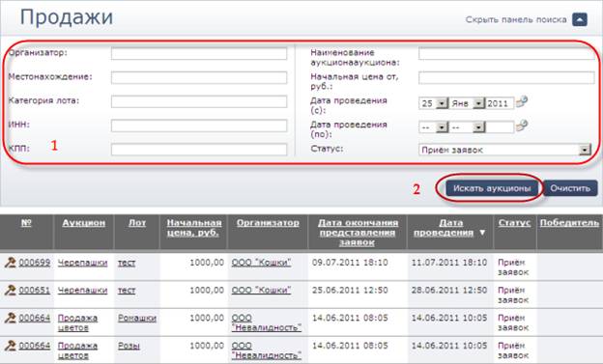Open ООО "Кошки" organizer in row 000651
Screen dimensions: 603x364
pos(261,291)
